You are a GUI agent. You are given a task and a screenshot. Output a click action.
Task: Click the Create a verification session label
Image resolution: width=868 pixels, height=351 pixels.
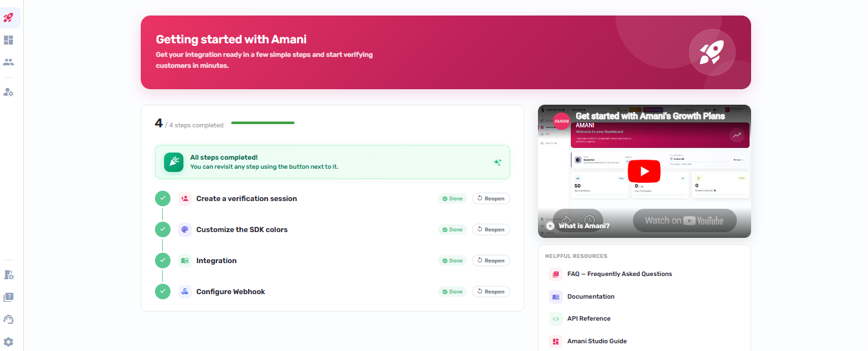click(x=247, y=198)
